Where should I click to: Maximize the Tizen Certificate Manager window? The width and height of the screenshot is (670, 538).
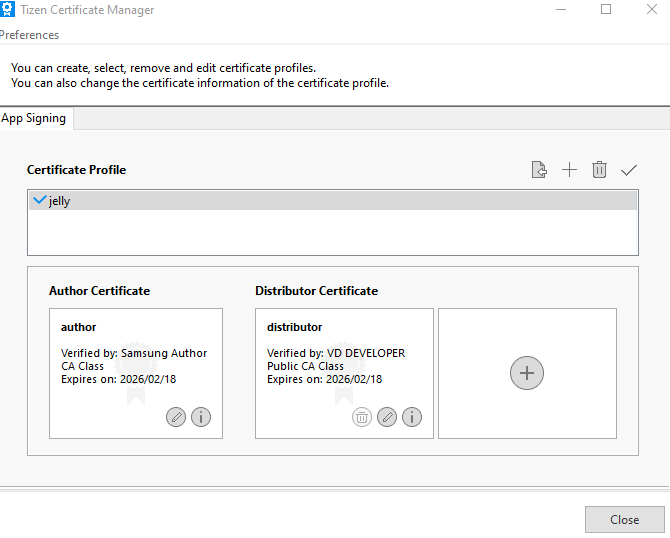606,10
